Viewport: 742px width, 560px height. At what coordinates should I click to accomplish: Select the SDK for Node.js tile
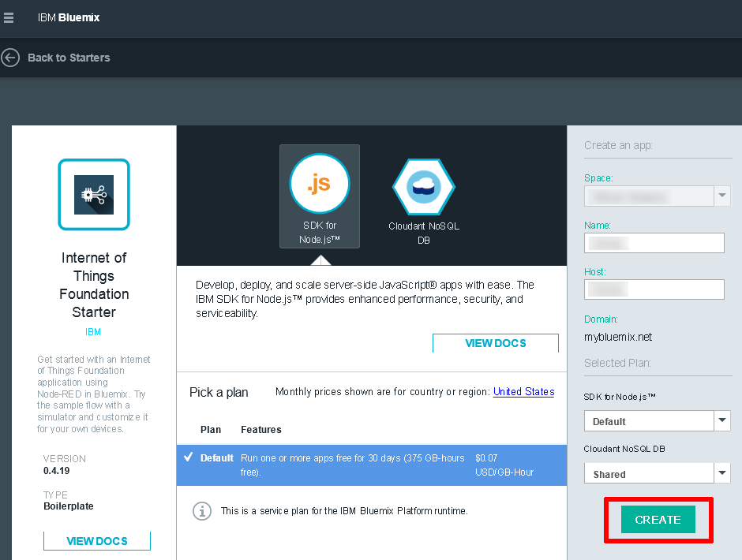coord(320,196)
